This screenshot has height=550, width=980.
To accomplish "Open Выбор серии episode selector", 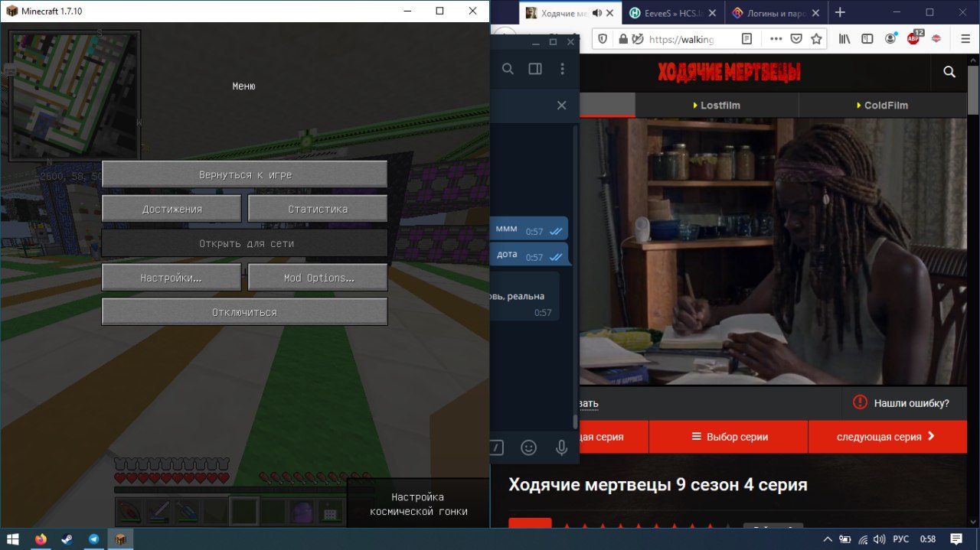I will [729, 437].
